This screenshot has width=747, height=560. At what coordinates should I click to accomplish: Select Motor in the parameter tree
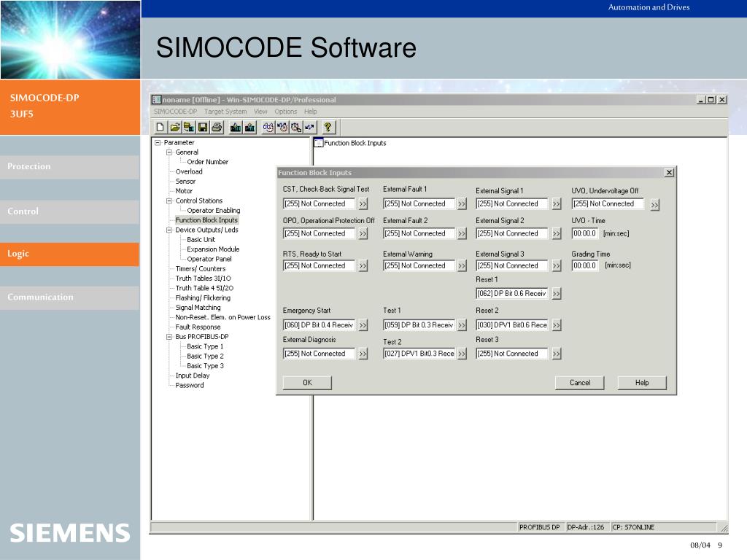pos(184,191)
